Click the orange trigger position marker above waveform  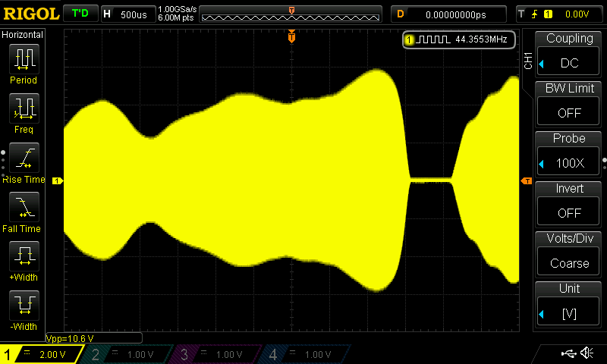(291, 36)
